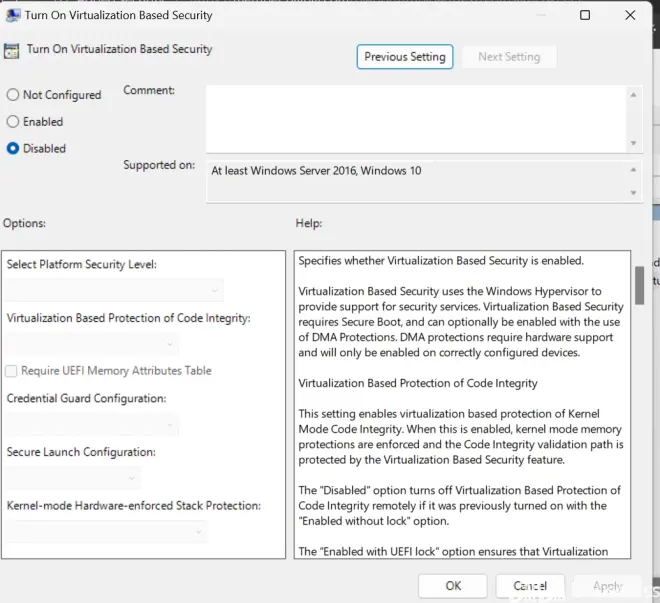The width and height of the screenshot is (660, 603).
Task: Click the Previous Setting button
Action: point(405,57)
